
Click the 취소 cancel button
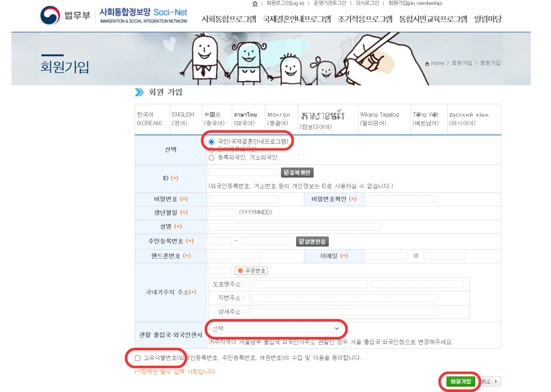(490, 382)
